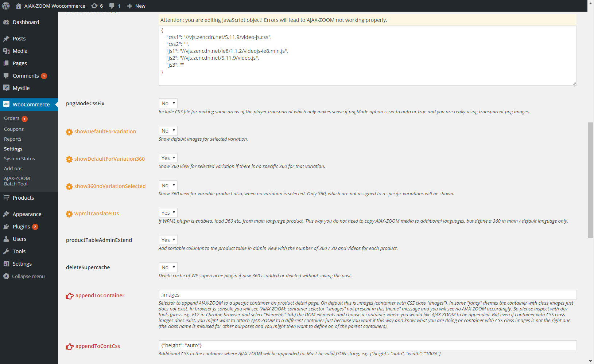Click the wpmlTranslateIDs option label
Viewport: 594px width, 364px height.
(x=97, y=214)
